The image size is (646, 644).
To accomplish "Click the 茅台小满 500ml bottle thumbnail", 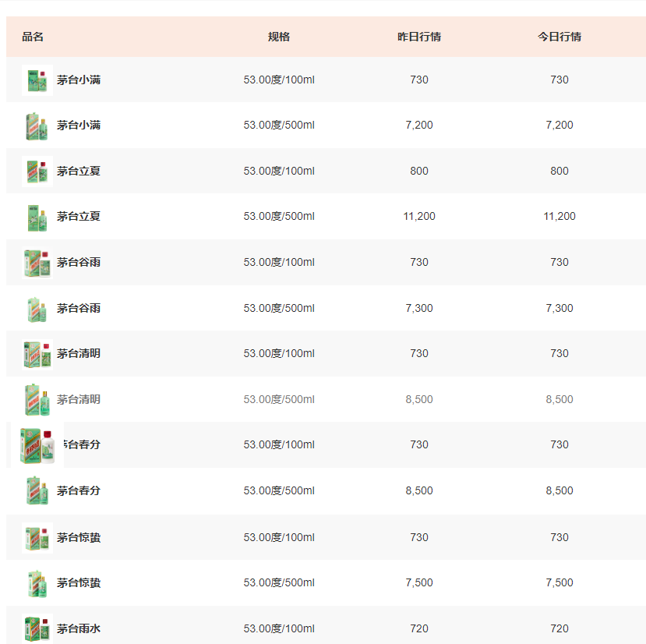I will pos(37,126).
